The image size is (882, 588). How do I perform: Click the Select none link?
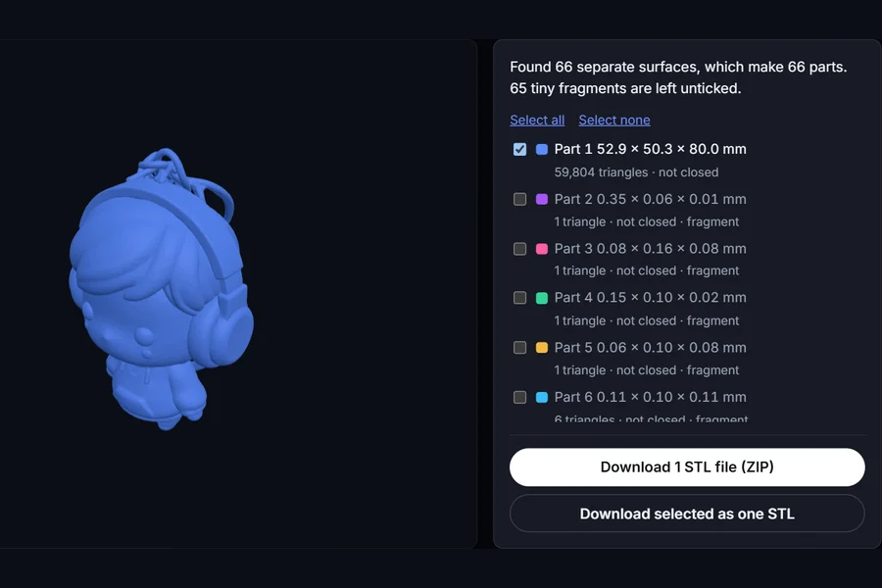pyautogui.click(x=614, y=120)
